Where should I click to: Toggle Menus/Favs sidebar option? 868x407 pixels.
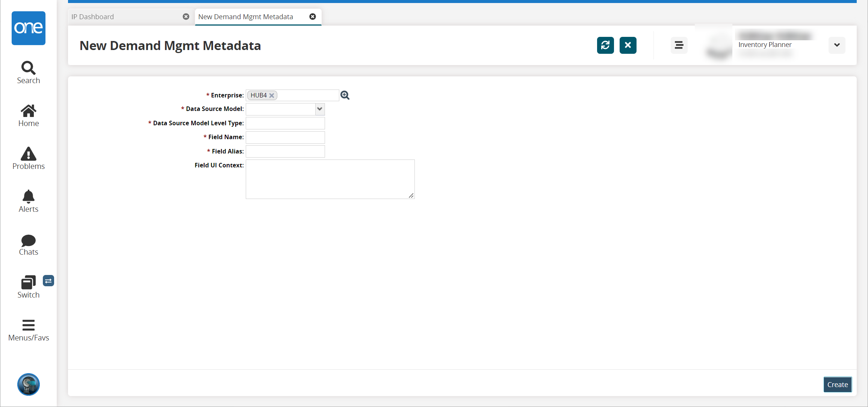pyautogui.click(x=28, y=330)
